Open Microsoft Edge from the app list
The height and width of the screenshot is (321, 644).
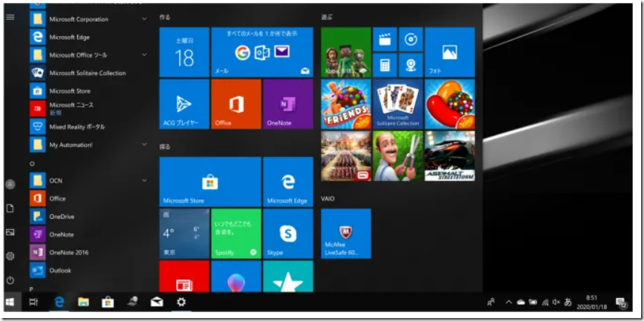tap(89, 37)
